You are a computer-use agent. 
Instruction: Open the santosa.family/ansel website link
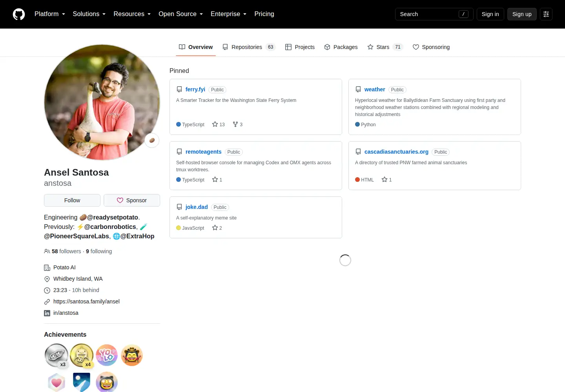tap(86, 301)
